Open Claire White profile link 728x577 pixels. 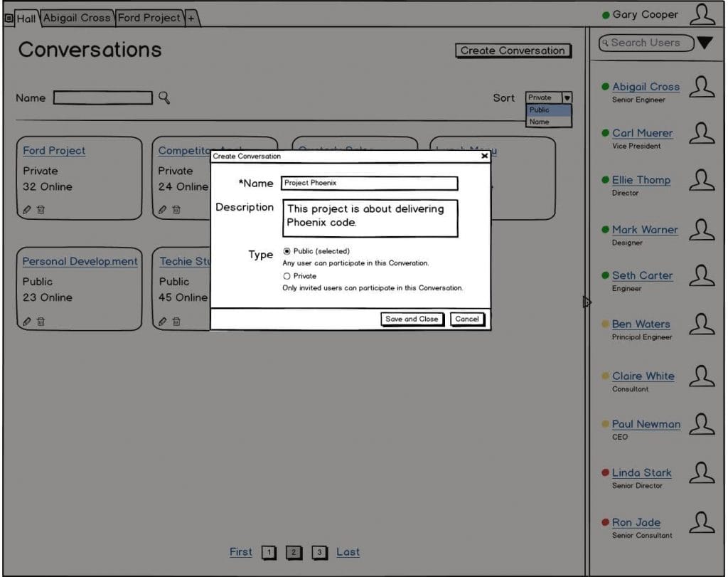point(643,376)
